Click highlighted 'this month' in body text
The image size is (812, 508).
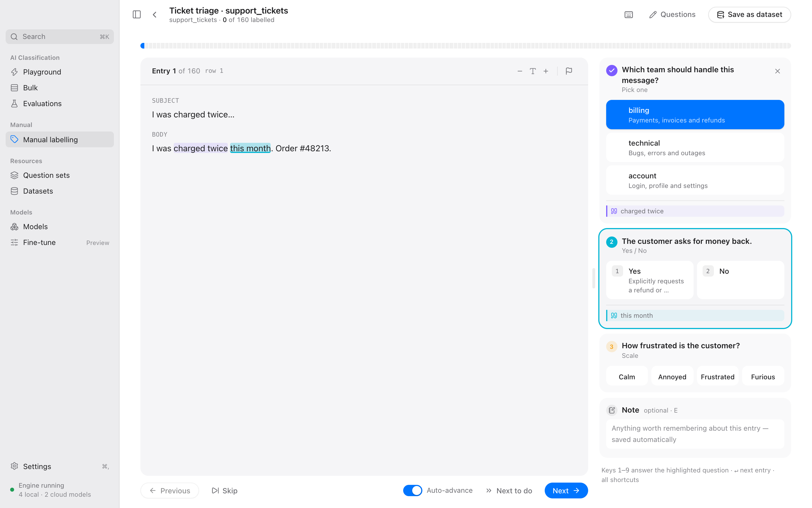[x=250, y=148]
